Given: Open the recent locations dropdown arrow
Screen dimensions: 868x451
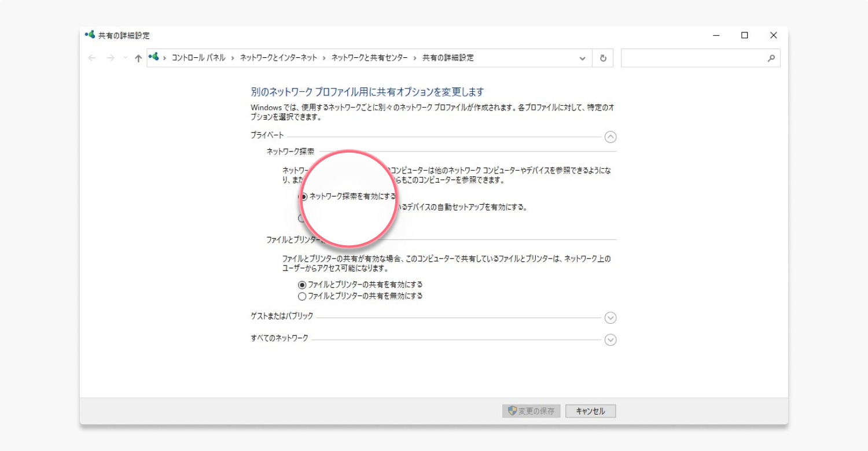Looking at the screenshot, I should coord(125,58).
